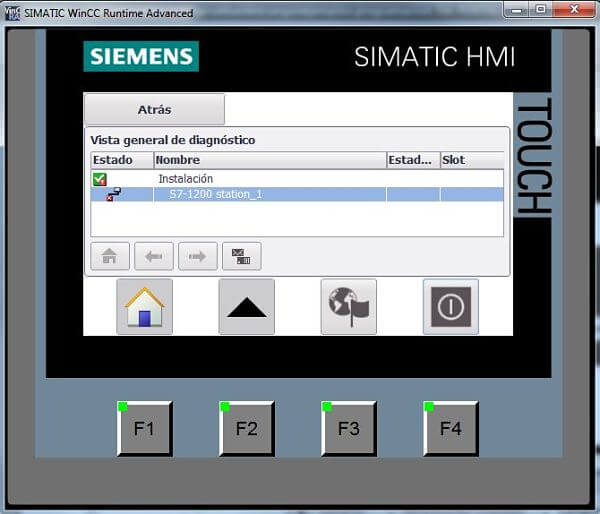Maximize the WinCC Runtime window
This screenshot has width=600, height=514.
click(x=540, y=10)
